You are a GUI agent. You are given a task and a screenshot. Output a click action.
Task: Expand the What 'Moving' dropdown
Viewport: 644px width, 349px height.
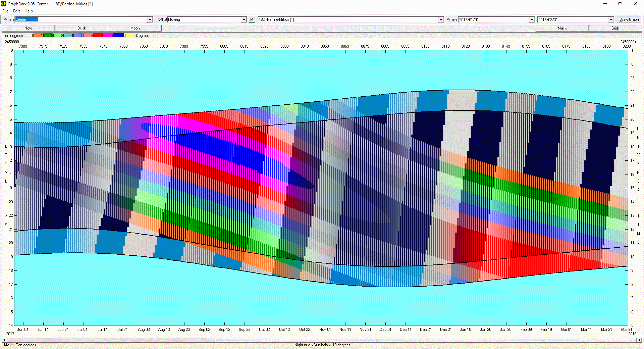244,20
